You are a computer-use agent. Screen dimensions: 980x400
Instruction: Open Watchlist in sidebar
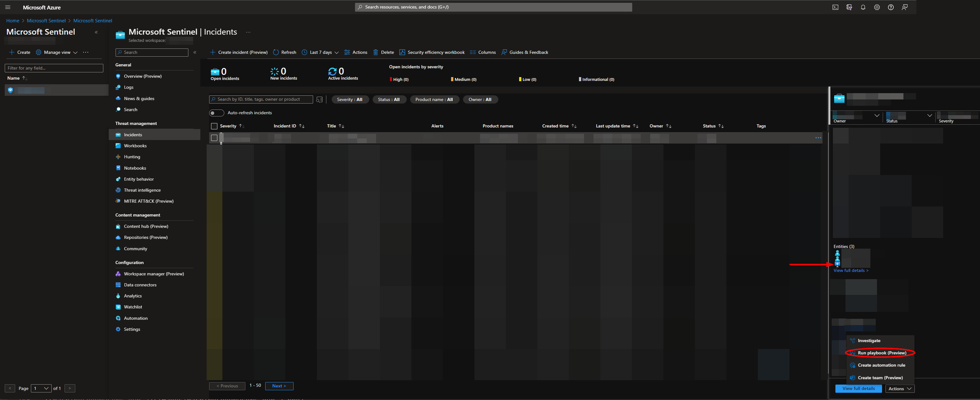(x=133, y=307)
